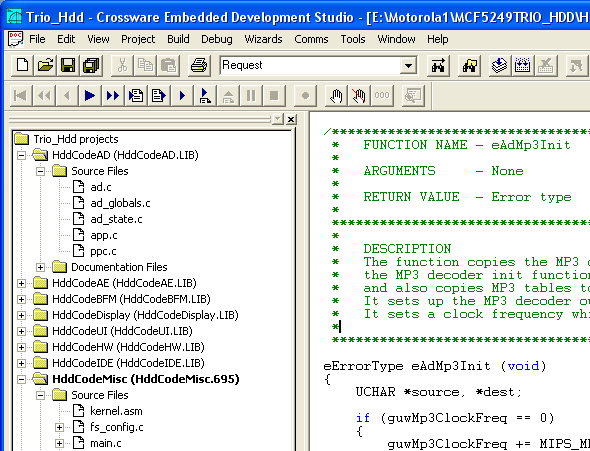Toggle breakpoint with the hand icon
The image size is (590, 451).
tap(336, 96)
